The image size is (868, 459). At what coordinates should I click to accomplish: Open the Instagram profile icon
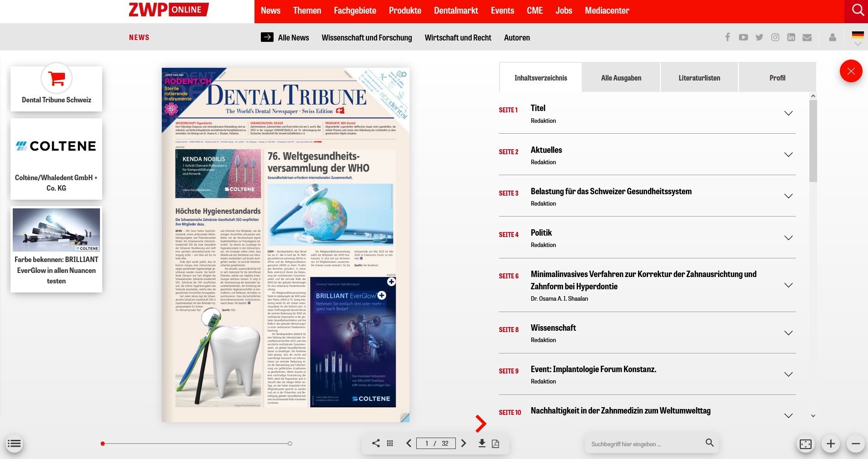[x=775, y=37]
